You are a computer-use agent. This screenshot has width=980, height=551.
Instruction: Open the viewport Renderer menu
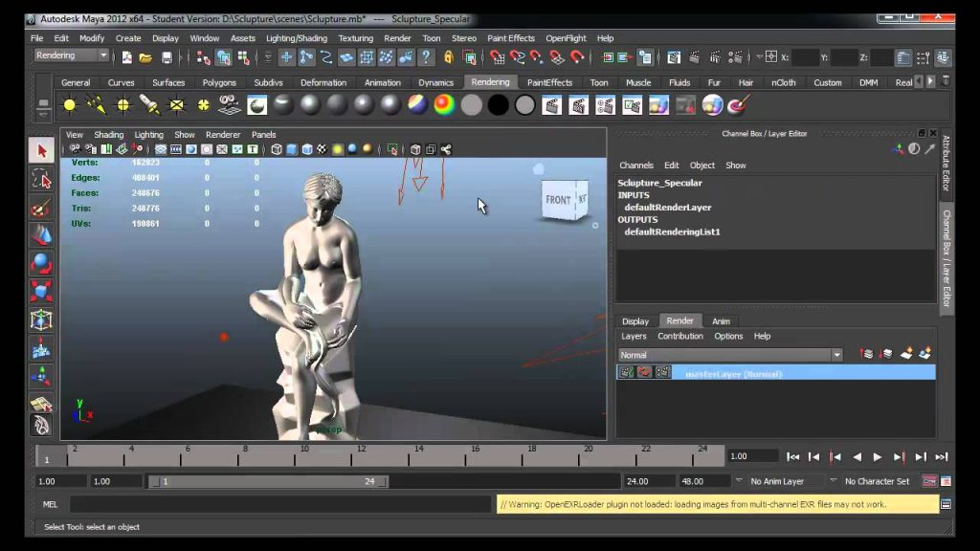point(223,134)
